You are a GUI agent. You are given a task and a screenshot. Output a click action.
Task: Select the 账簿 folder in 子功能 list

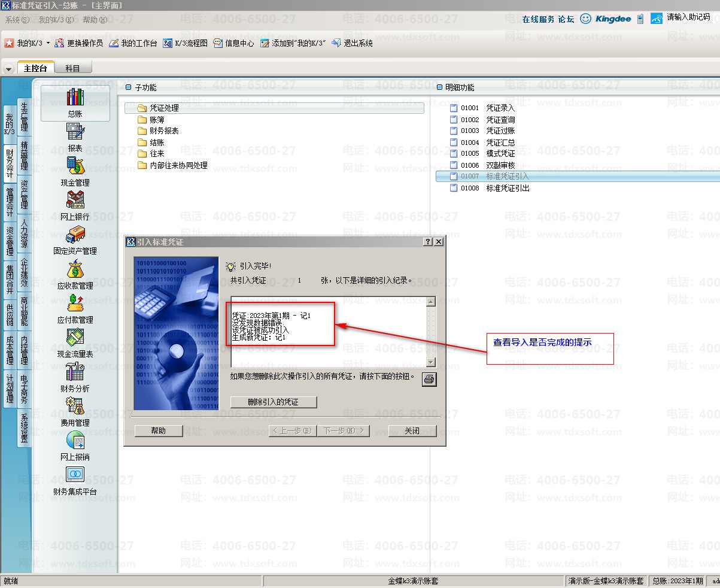pyautogui.click(x=157, y=120)
